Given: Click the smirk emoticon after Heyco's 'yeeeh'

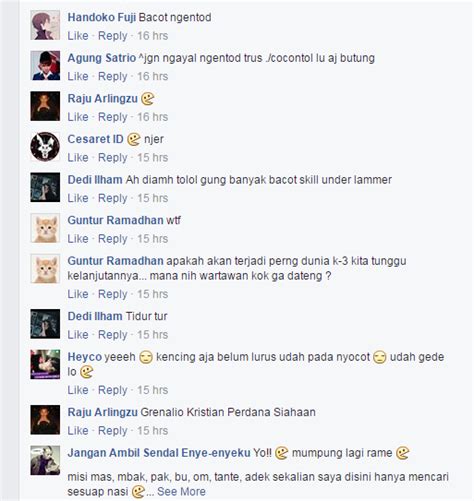Looking at the screenshot, I should 146,357.
